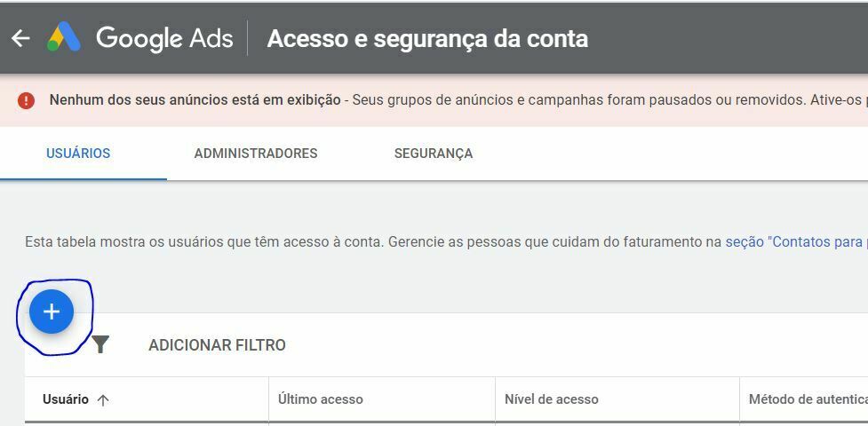Click the sort arrow beside Usuário
This screenshot has width=868, height=426.
pos(103,400)
